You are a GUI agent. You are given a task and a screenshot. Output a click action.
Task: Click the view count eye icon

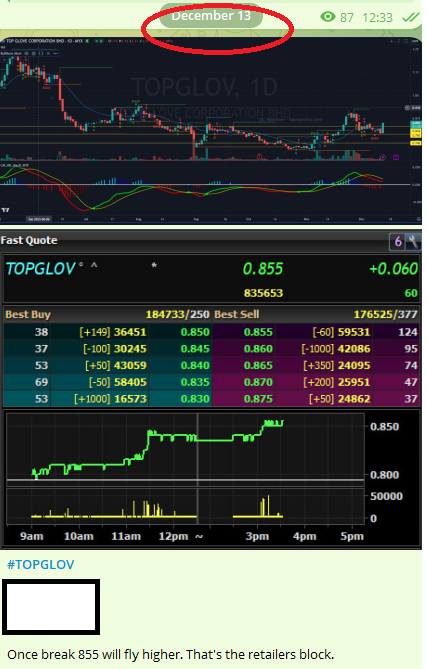point(328,17)
